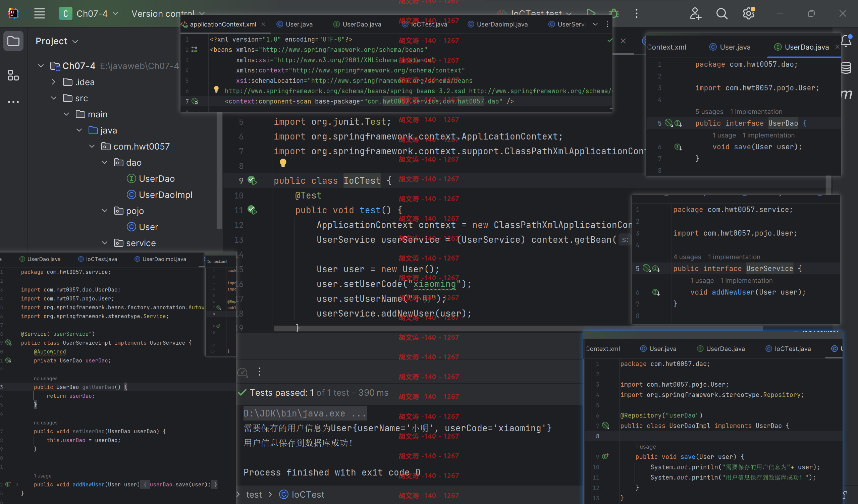The width and height of the screenshot is (858, 504).
Task: Click the test breadcrumb at bottom
Action: 254,495
